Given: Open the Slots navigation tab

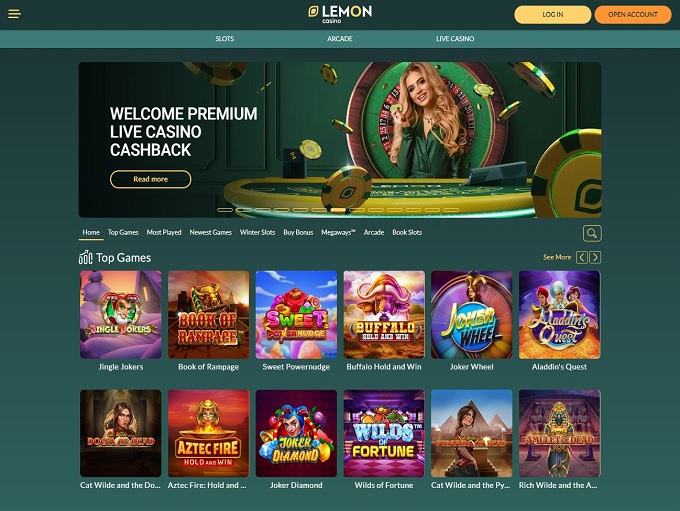Looking at the screenshot, I should (225, 39).
